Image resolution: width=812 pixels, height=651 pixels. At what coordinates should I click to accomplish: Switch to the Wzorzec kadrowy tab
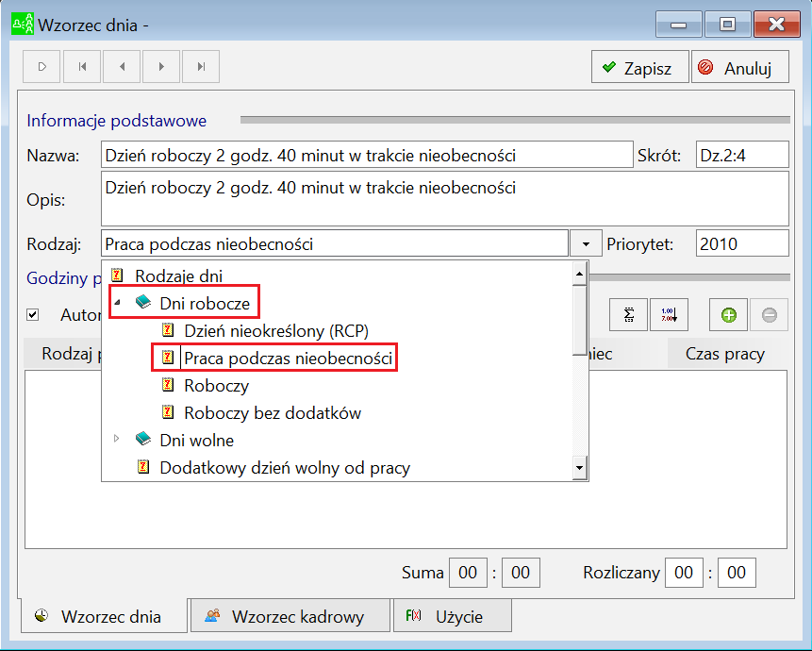[290, 616]
